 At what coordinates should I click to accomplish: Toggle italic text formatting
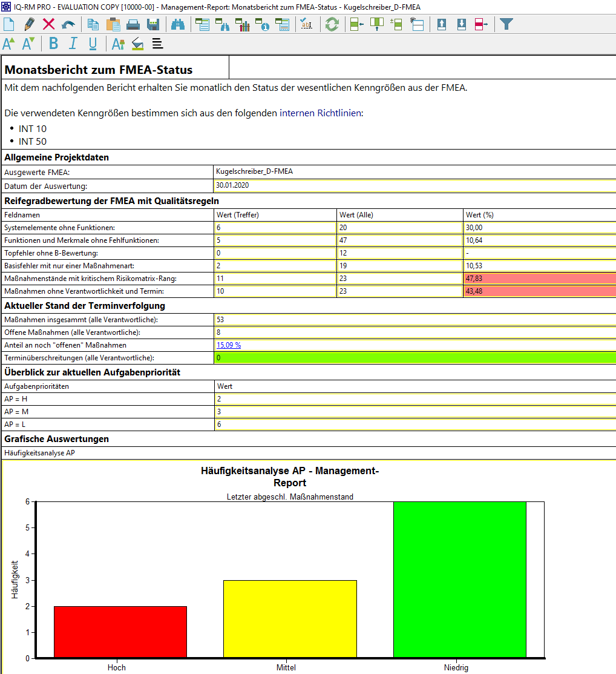[x=73, y=44]
